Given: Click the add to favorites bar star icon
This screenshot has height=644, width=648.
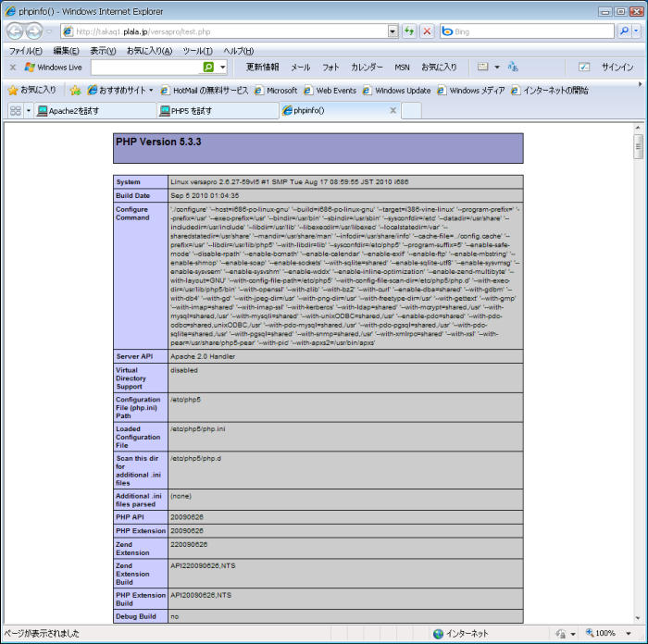Looking at the screenshot, I should pyautogui.click(x=75, y=90).
